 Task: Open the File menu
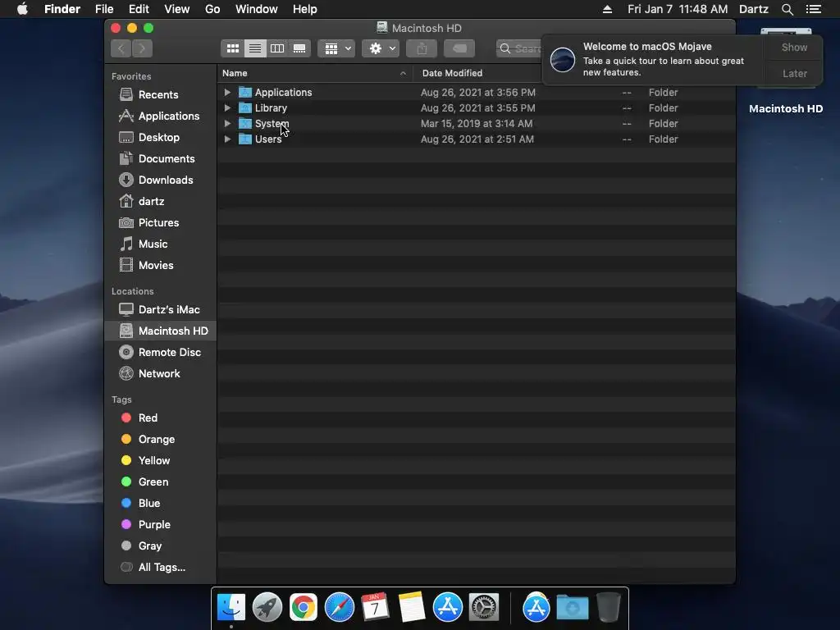point(104,9)
